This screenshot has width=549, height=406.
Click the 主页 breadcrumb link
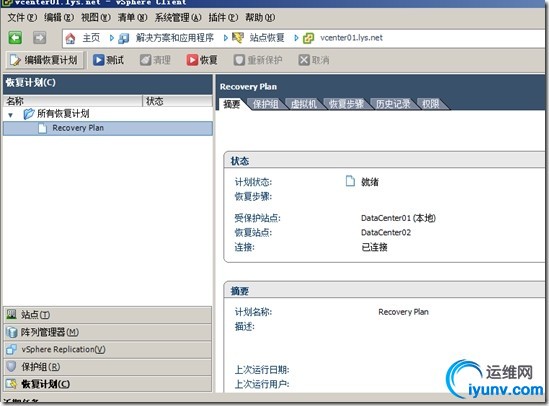(91, 38)
